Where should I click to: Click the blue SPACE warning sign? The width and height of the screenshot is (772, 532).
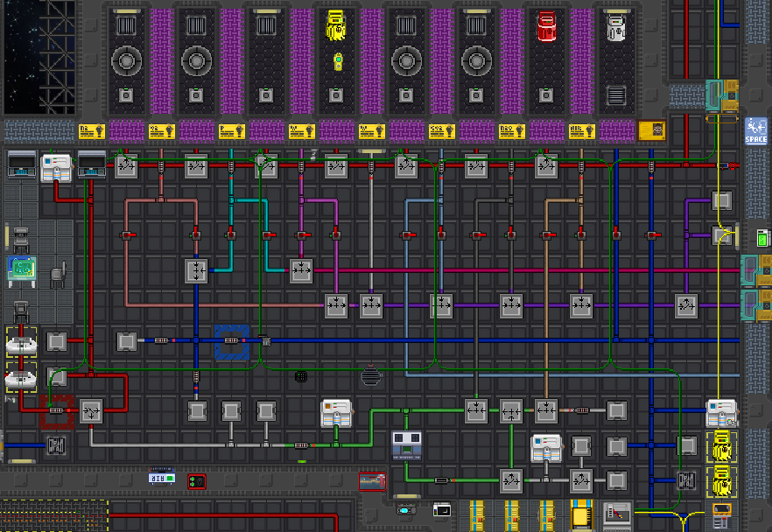pos(755,131)
